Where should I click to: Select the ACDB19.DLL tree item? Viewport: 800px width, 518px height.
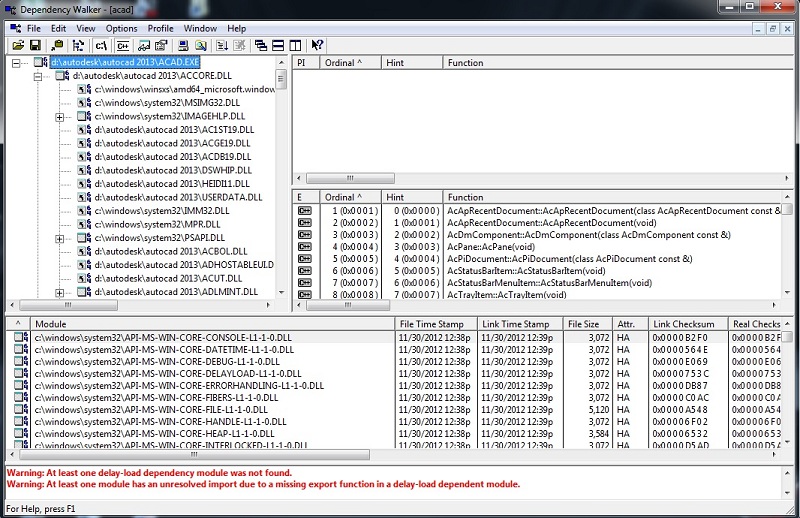click(x=172, y=157)
